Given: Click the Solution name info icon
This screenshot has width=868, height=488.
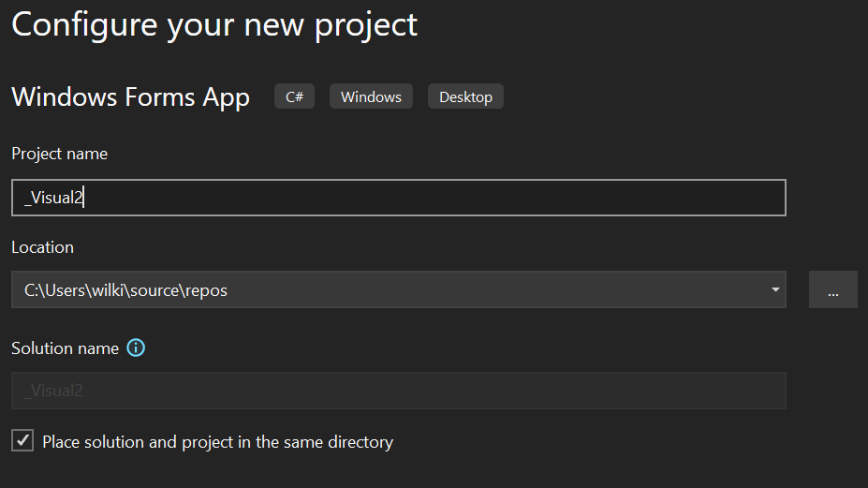Looking at the screenshot, I should point(136,348).
